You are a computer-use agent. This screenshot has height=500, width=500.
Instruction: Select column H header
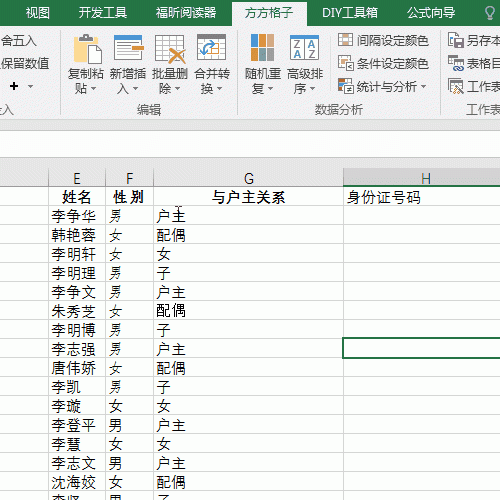(x=422, y=178)
